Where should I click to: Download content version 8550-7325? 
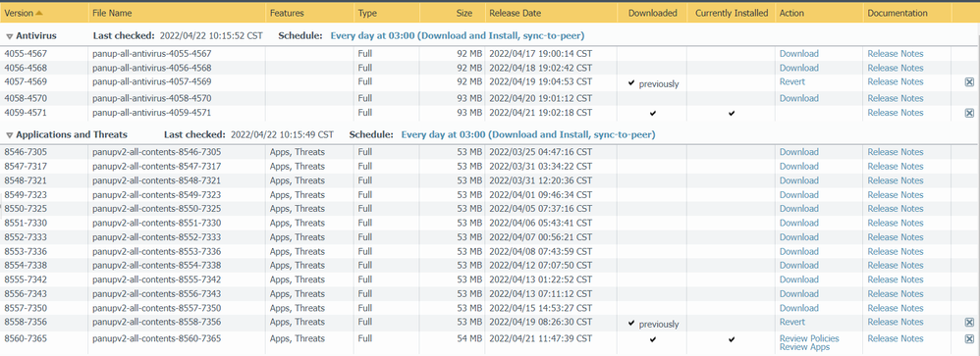798,209
